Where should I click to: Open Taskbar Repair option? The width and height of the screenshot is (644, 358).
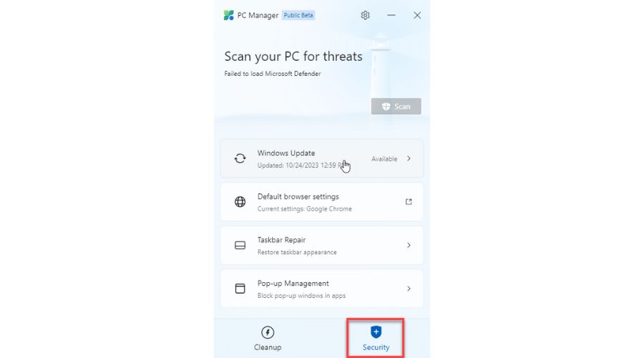pyautogui.click(x=321, y=246)
